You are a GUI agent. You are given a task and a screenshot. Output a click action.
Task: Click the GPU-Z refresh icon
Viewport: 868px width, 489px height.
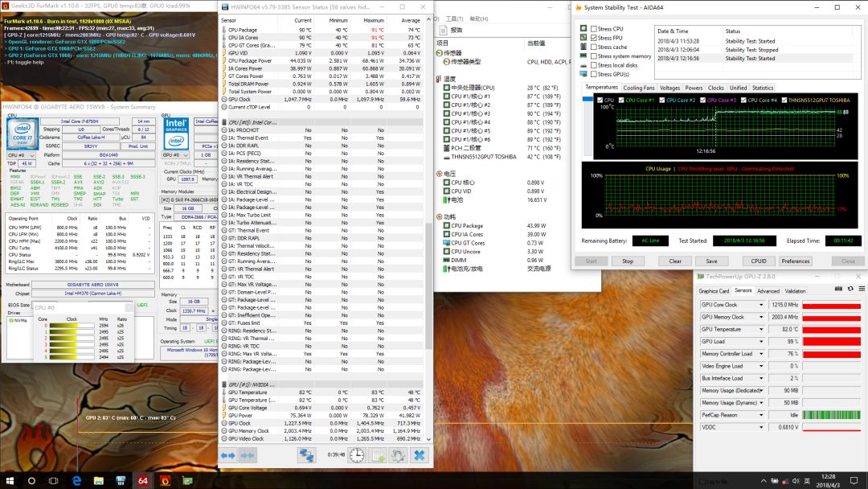point(850,288)
